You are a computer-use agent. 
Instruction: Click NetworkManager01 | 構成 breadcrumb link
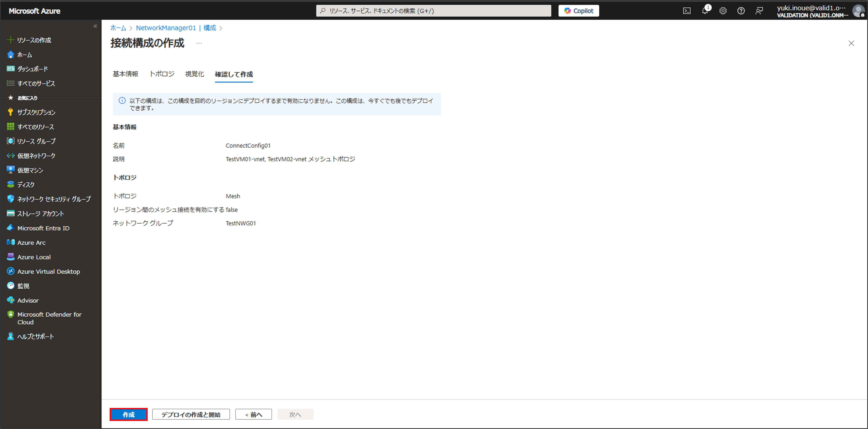pos(176,28)
